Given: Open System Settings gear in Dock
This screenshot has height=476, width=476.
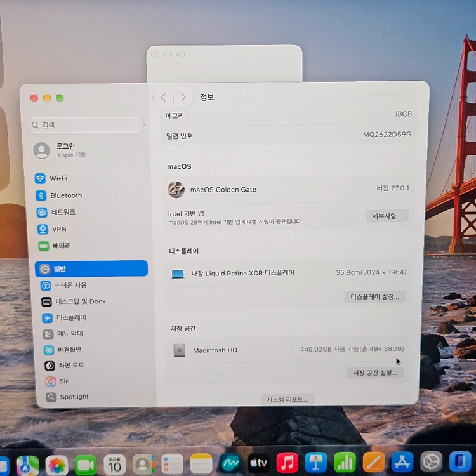Looking at the screenshot, I should tap(431, 461).
